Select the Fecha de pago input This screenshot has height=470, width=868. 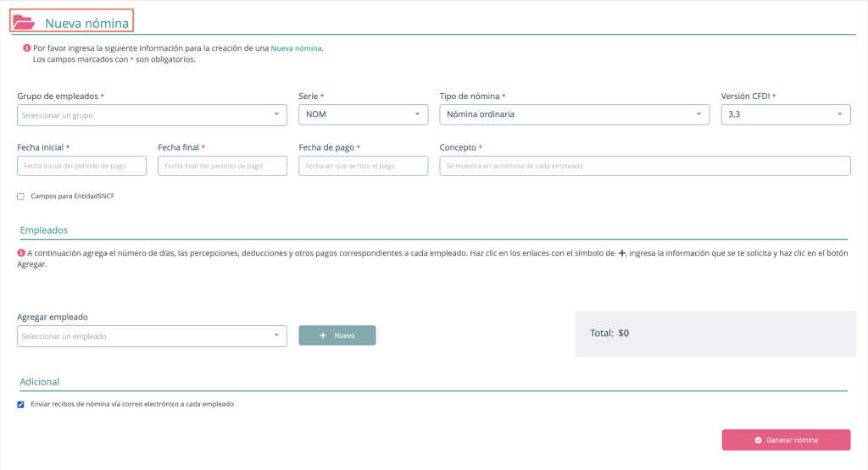click(x=364, y=166)
